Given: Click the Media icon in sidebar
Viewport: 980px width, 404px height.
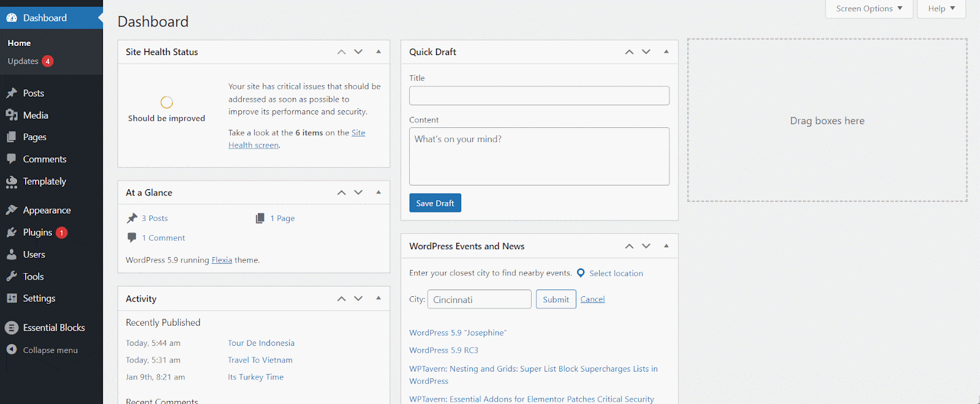Looking at the screenshot, I should 12,115.
